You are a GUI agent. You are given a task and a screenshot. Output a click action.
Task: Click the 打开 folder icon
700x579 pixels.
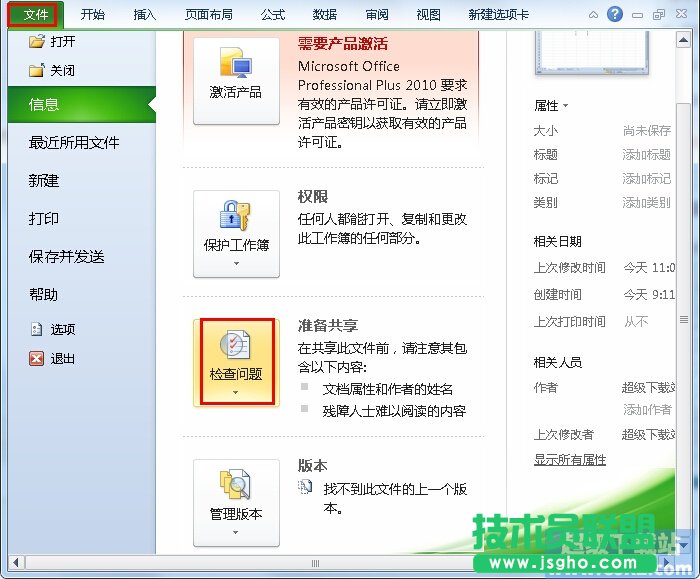(x=37, y=41)
